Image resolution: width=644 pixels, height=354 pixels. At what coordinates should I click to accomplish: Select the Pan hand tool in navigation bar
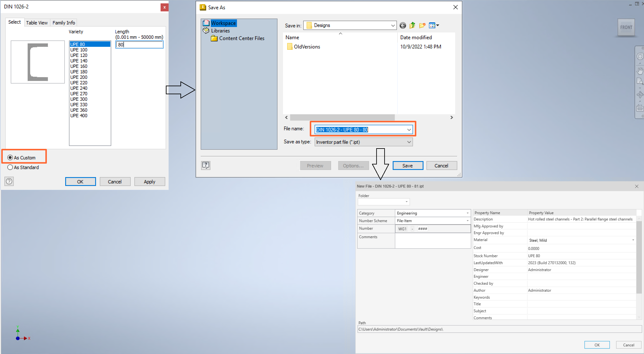click(x=640, y=71)
